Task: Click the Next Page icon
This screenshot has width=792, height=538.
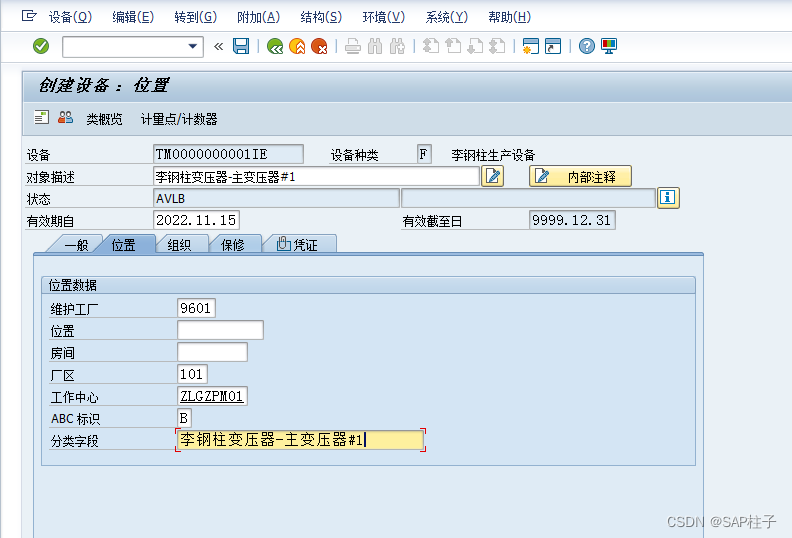Action: (x=475, y=46)
